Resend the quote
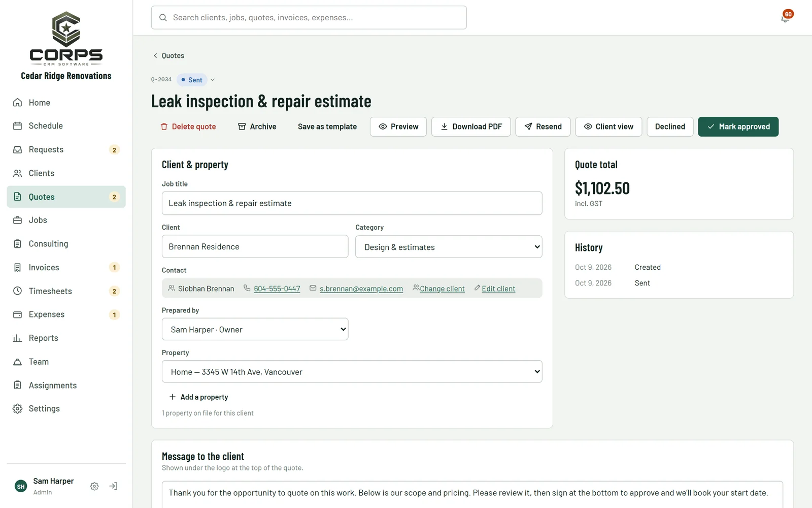This screenshot has height=508, width=812. [543, 126]
